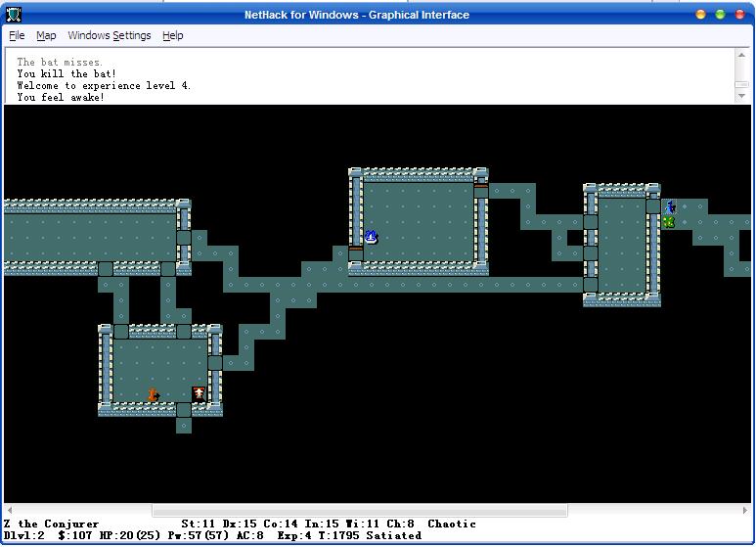Click the "Ch:8" charisma stat

point(400,524)
